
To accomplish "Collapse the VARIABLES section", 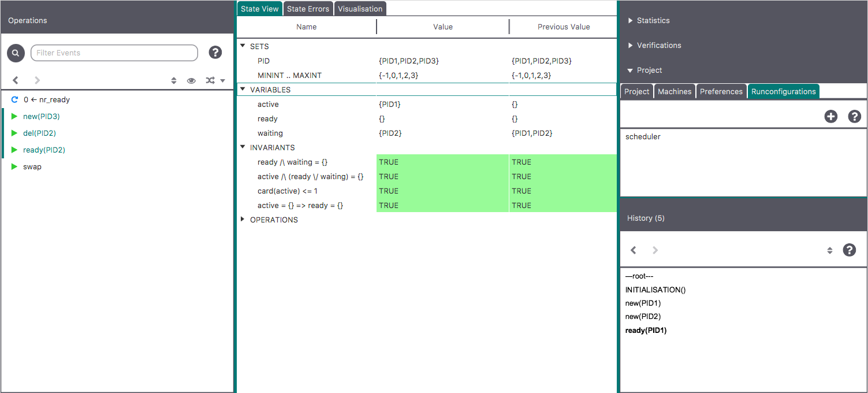I will tap(243, 90).
